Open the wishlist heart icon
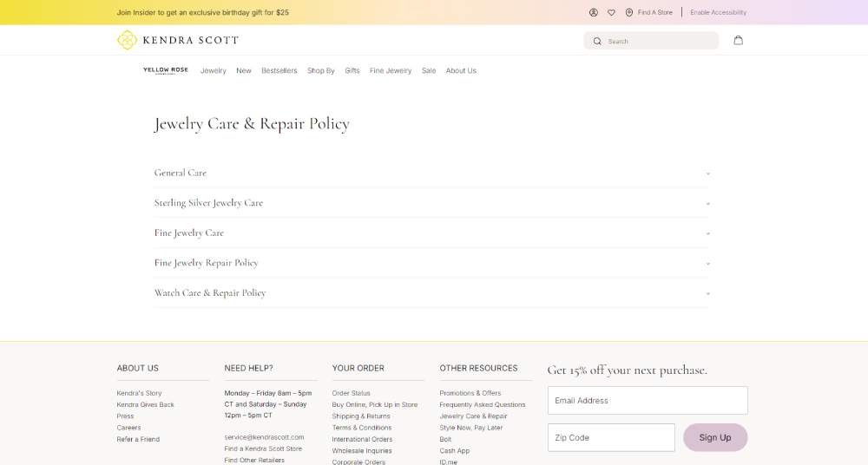 (x=611, y=12)
